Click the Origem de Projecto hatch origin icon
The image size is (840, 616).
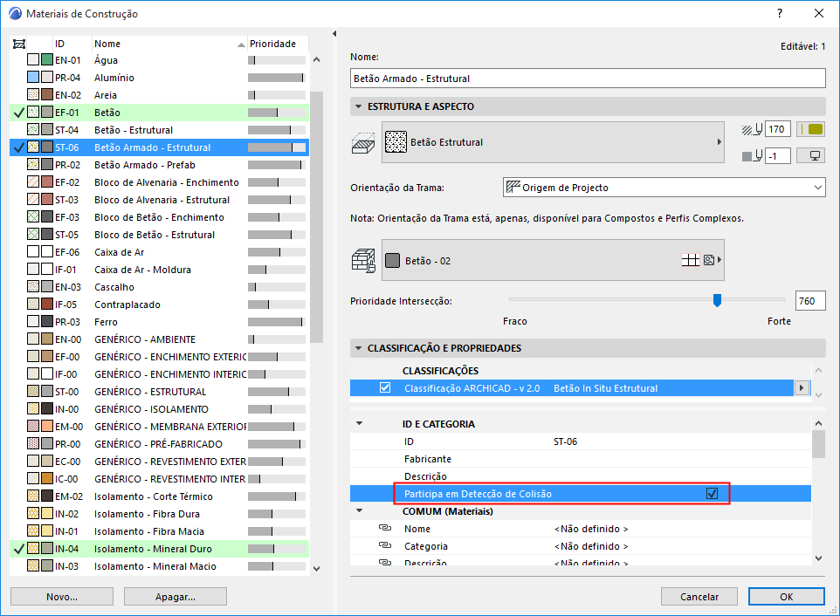[513, 187]
